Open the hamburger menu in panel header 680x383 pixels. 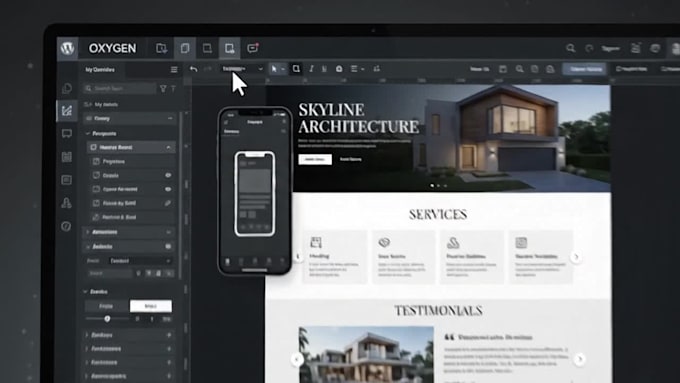click(x=174, y=69)
